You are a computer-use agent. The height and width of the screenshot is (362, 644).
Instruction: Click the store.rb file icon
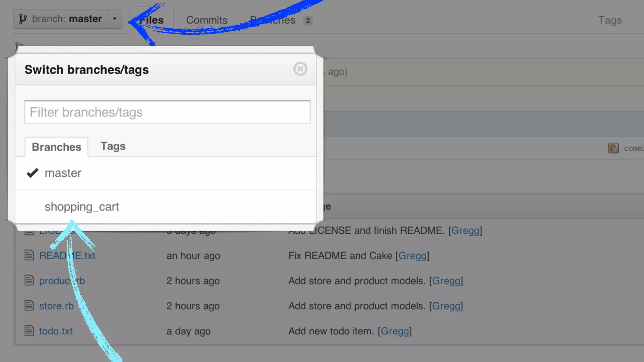click(29, 305)
